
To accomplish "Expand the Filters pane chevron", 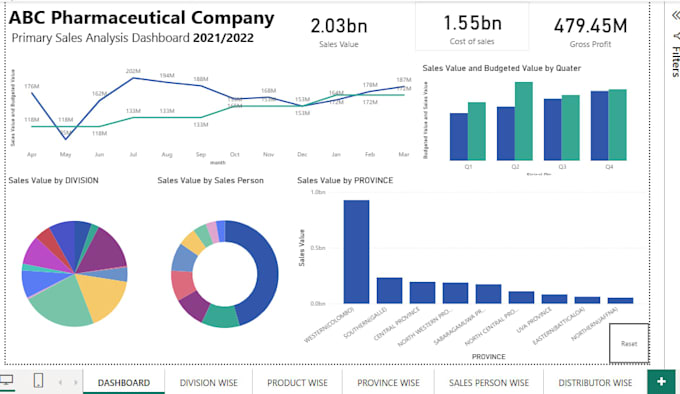I will 676,16.
